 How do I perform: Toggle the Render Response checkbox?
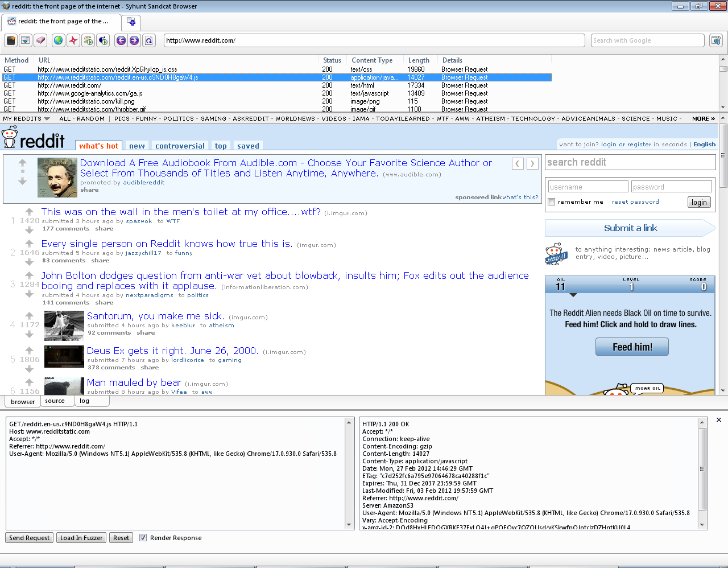[143, 538]
